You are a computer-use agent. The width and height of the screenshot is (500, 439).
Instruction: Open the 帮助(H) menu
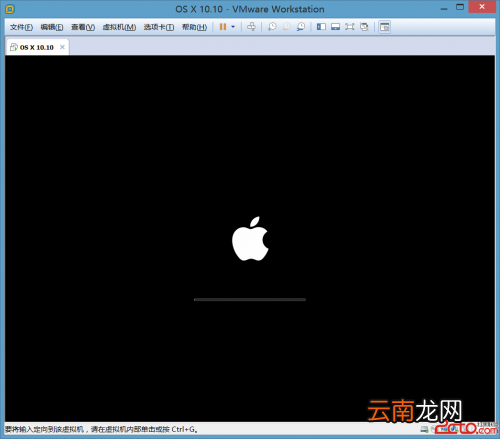(x=194, y=27)
